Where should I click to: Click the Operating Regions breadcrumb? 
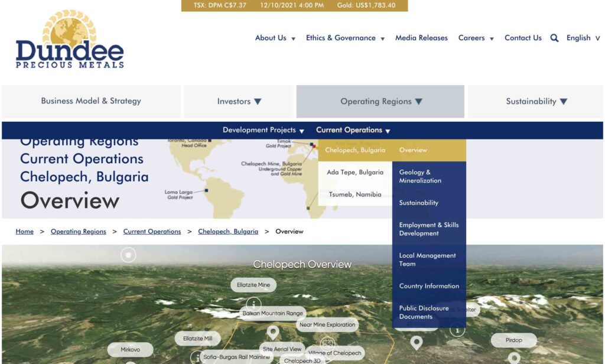[79, 232]
